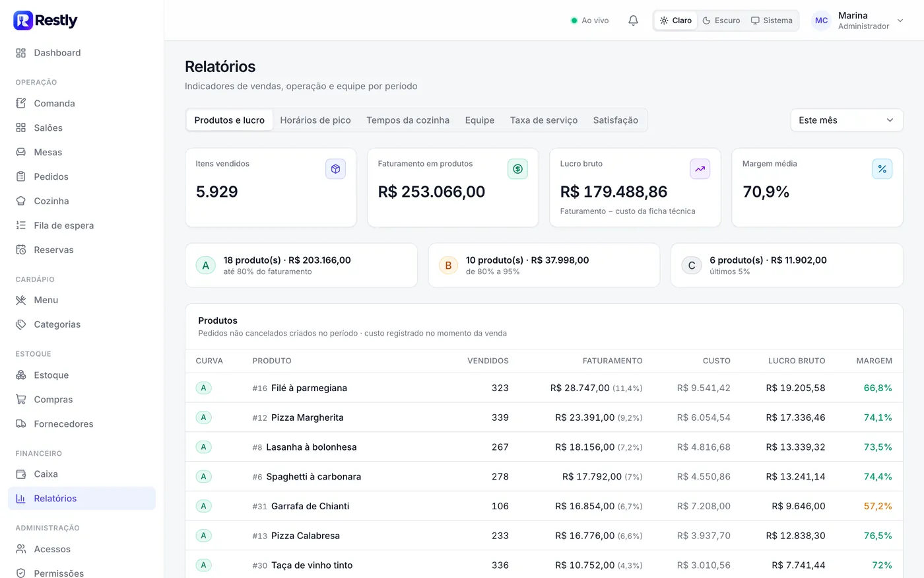Click the CUSTO column header
Image resolution: width=924 pixels, height=578 pixels.
(717, 361)
